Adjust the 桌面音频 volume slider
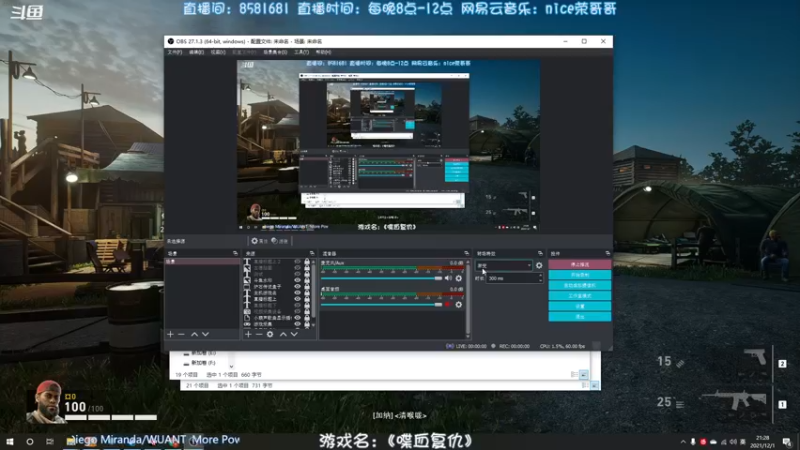 382,305
